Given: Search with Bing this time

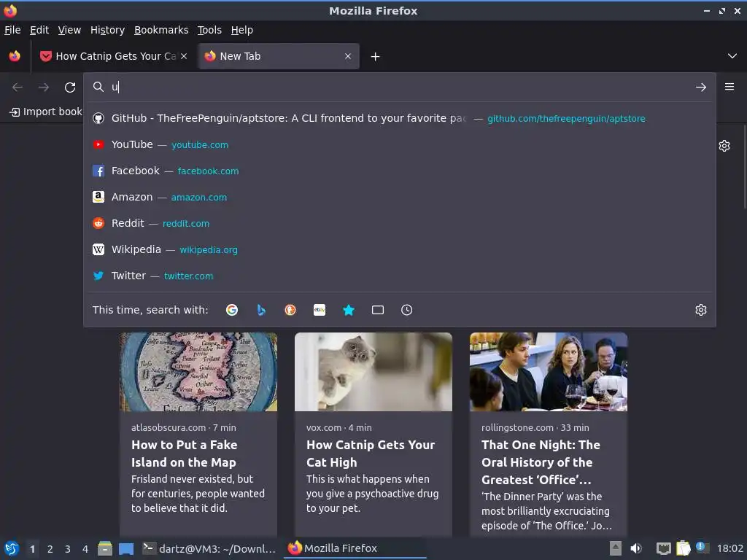Looking at the screenshot, I should pyautogui.click(x=261, y=310).
